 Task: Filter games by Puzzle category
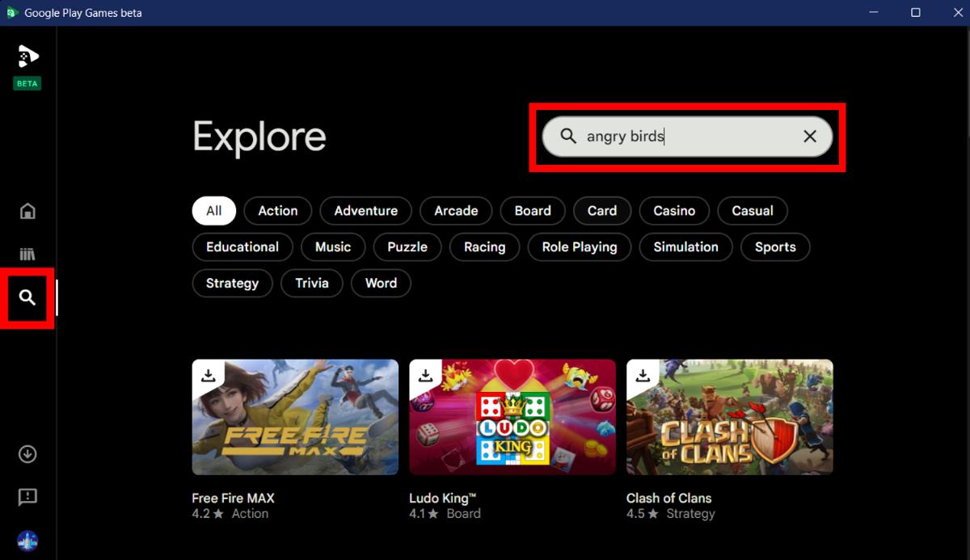(407, 247)
